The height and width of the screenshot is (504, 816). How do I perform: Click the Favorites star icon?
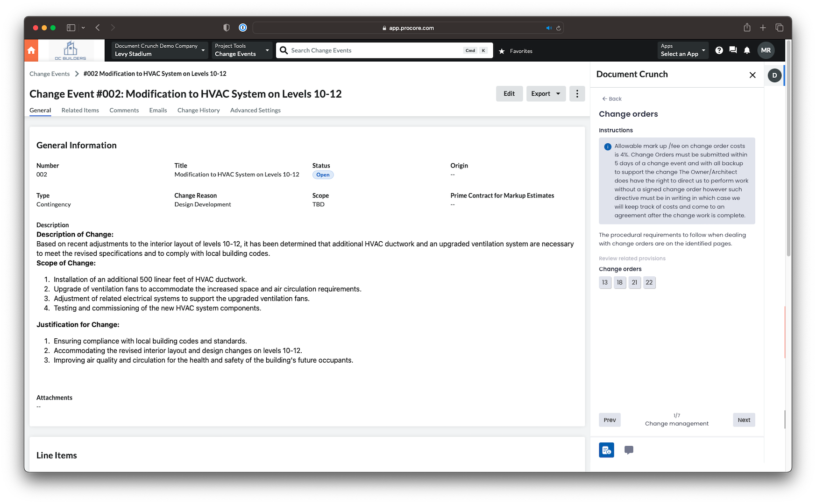click(502, 51)
